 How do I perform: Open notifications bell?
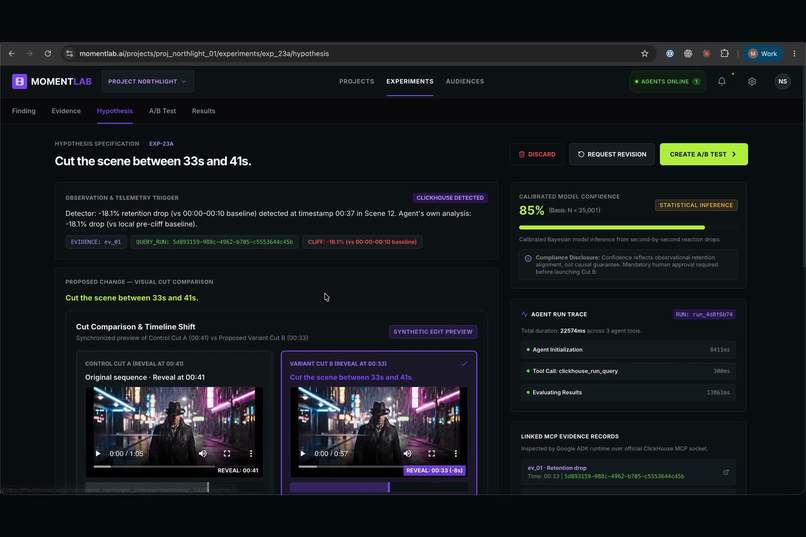click(x=722, y=81)
